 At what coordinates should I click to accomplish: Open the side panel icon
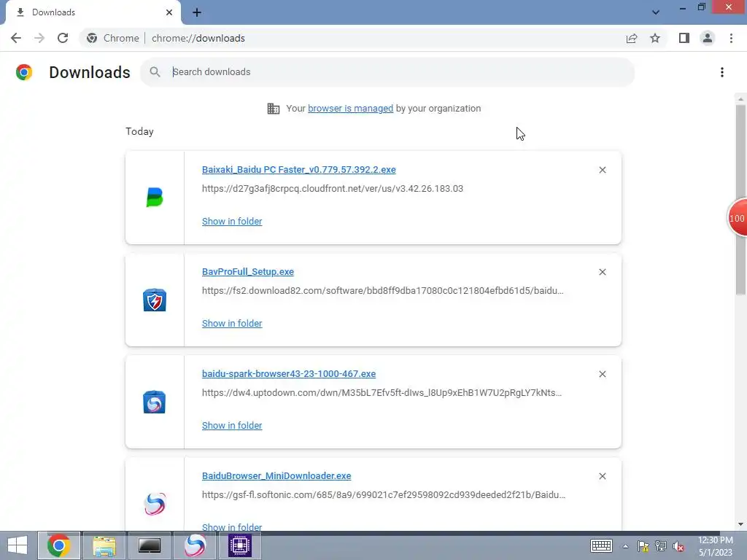(x=684, y=38)
